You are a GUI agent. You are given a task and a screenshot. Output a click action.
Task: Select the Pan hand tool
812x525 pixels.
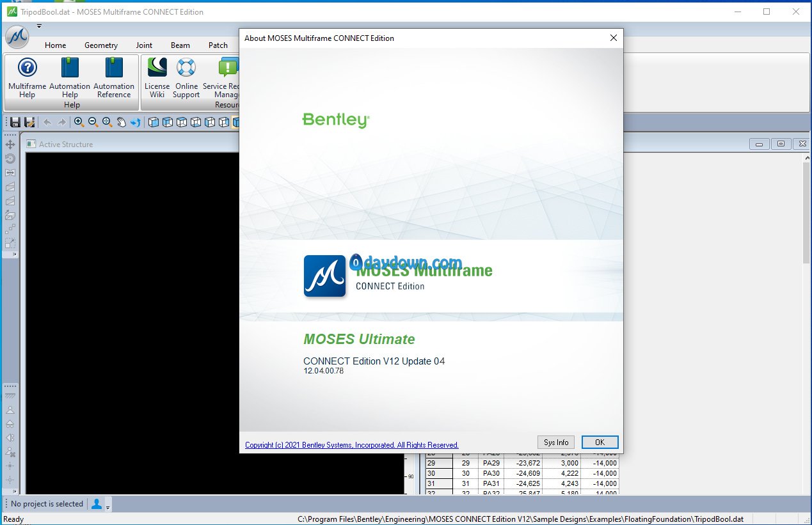pos(121,122)
